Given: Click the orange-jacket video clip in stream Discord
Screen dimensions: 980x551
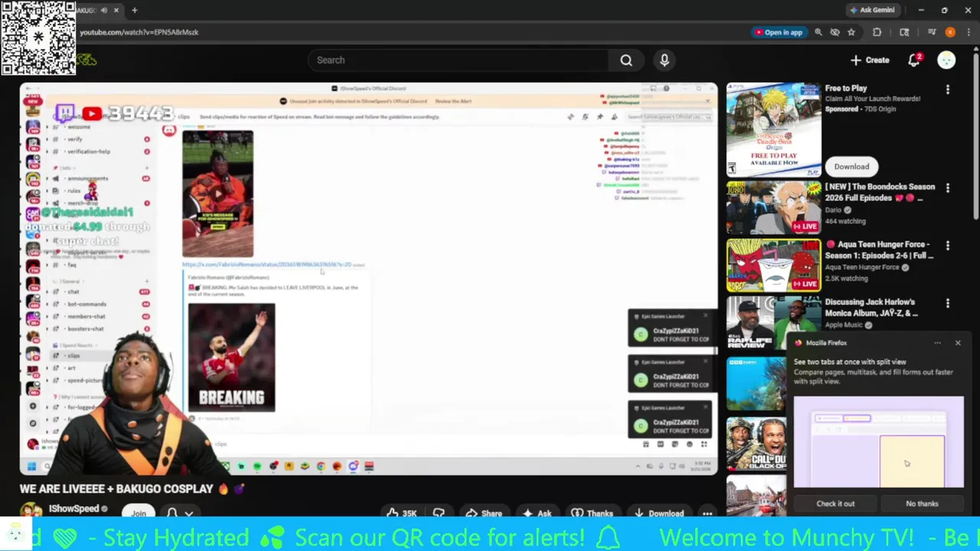Looking at the screenshot, I should [x=217, y=194].
